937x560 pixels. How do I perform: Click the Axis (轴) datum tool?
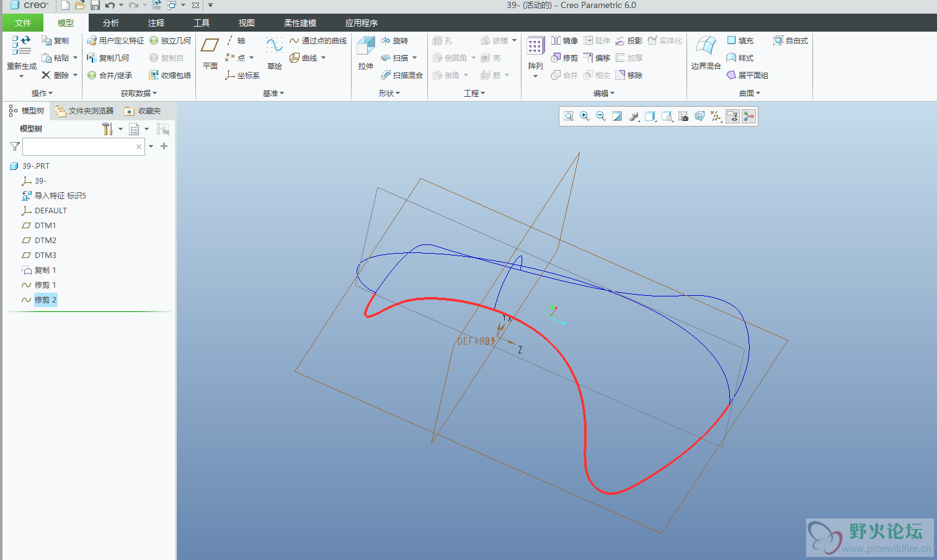pos(235,40)
